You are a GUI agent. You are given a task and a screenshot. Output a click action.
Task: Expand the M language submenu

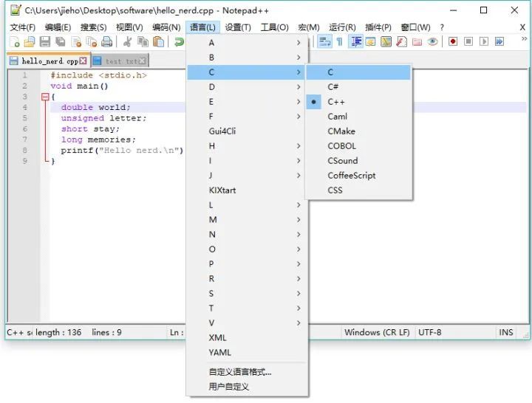[x=247, y=220]
